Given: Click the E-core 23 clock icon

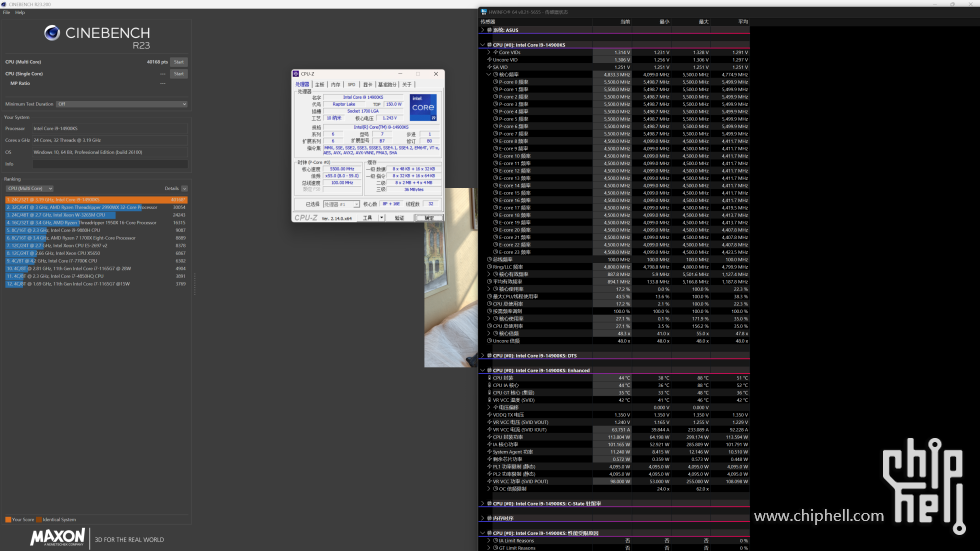Looking at the screenshot, I should point(496,252).
